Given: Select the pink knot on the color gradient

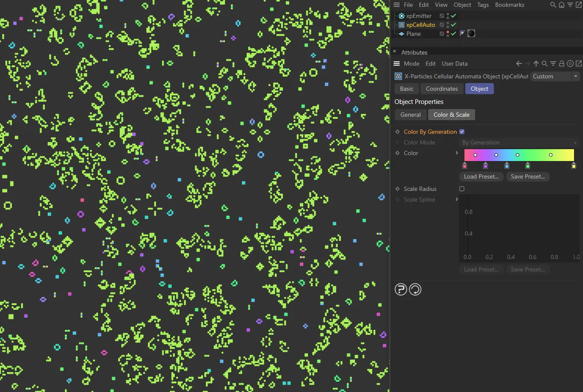Looking at the screenshot, I should click(464, 166).
